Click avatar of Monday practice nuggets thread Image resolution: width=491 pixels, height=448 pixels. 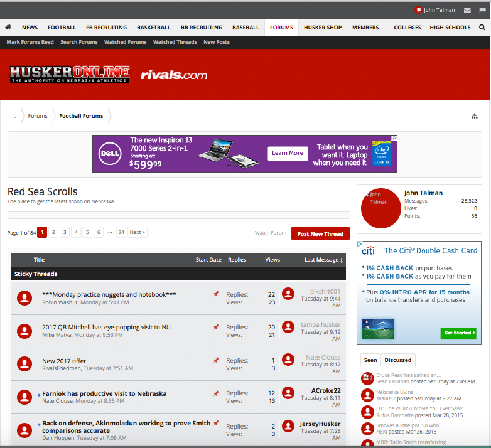click(x=24, y=298)
